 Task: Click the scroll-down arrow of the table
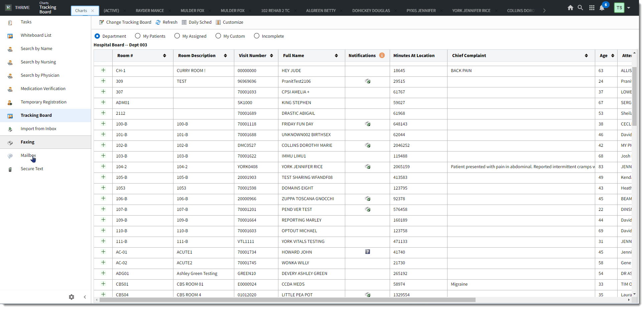coord(634,294)
